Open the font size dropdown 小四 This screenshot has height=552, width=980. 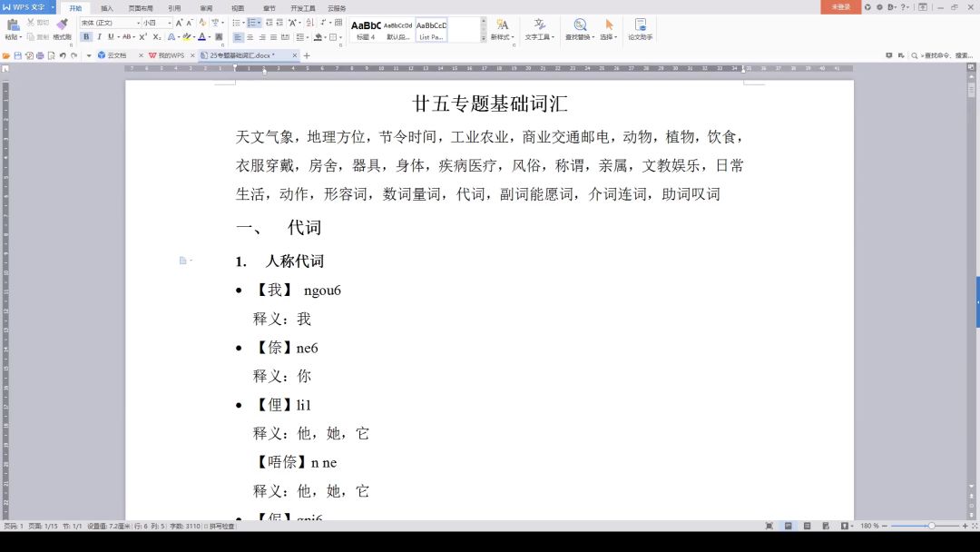pyautogui.click(x=157, y=23)
